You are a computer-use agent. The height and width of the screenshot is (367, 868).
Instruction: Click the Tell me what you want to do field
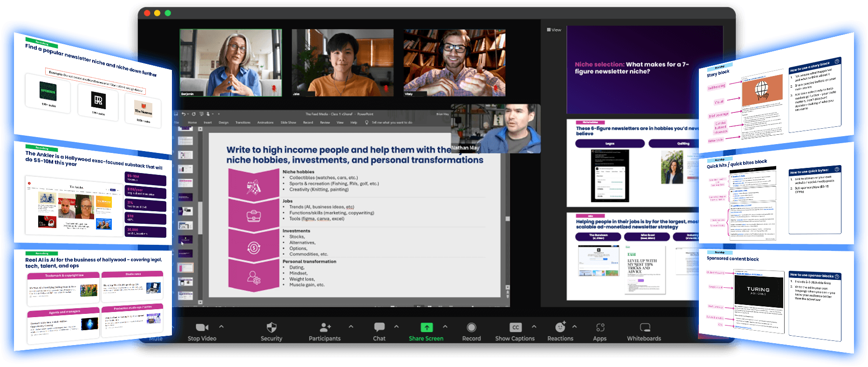[x=392, y=123]
